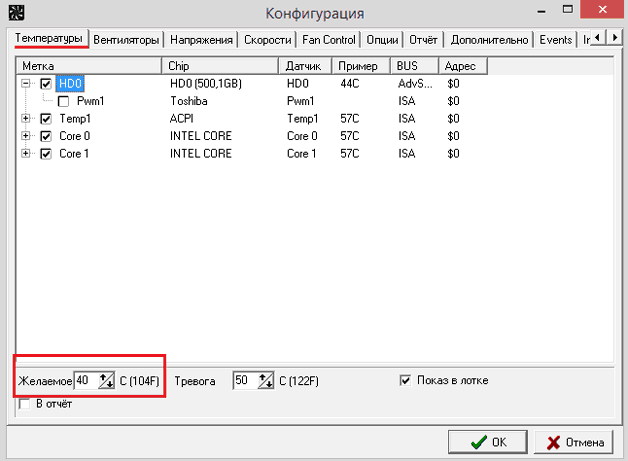
Task: Select the Pwm1 tree item
Action: coord(91,101)
